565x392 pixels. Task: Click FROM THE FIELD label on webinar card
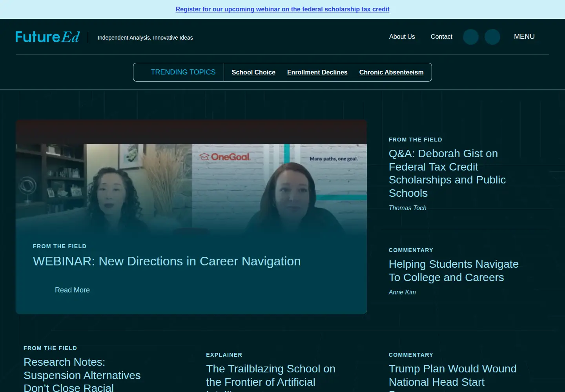coord(60,246)
